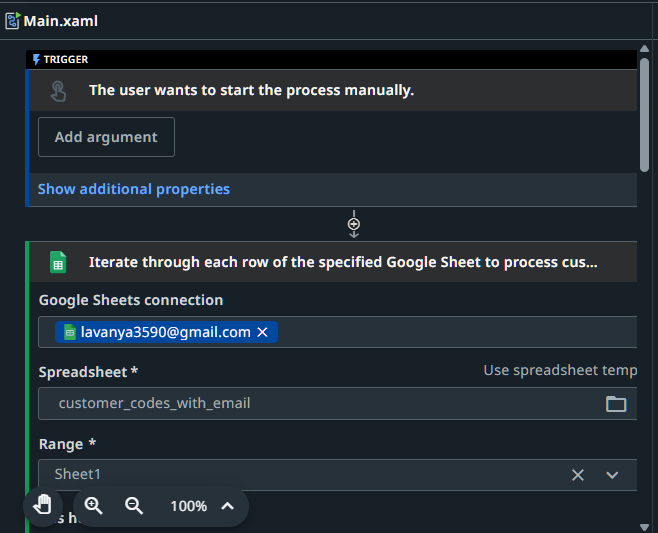Click the Spreadsheet * label
The height and width of the screenshot is (533, 658).
click(x=88, y=372)
